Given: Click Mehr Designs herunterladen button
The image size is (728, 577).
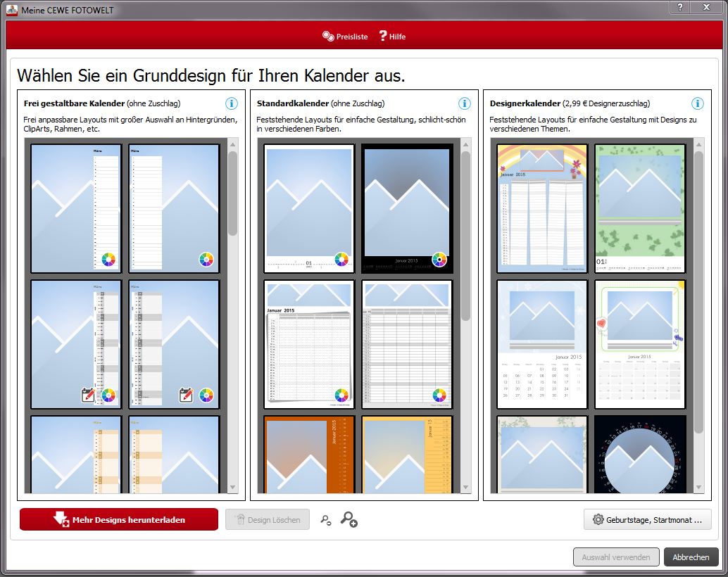Looking at the screenshot, I should tap(119, 519).
